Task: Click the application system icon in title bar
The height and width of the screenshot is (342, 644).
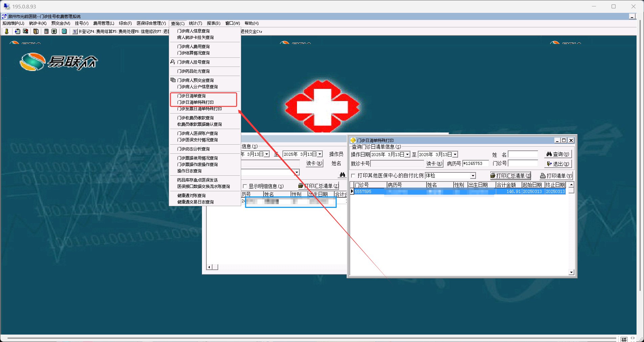Action: click(4, 16)
